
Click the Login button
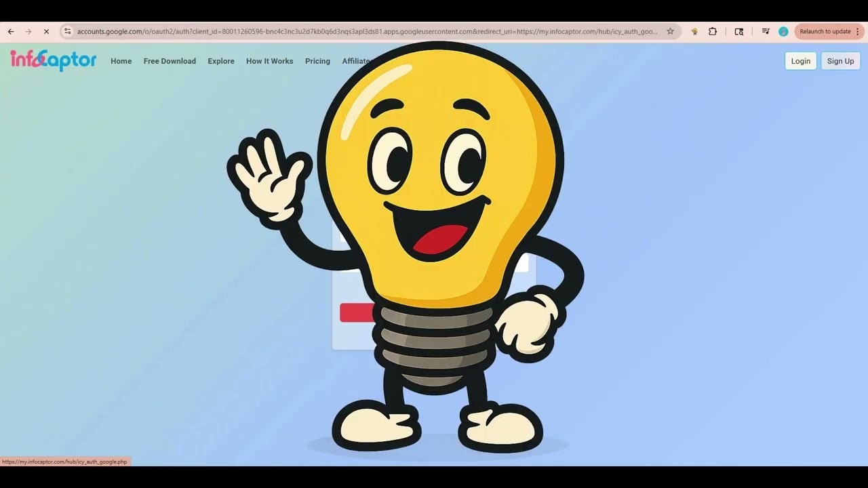(x=800, y=60)
